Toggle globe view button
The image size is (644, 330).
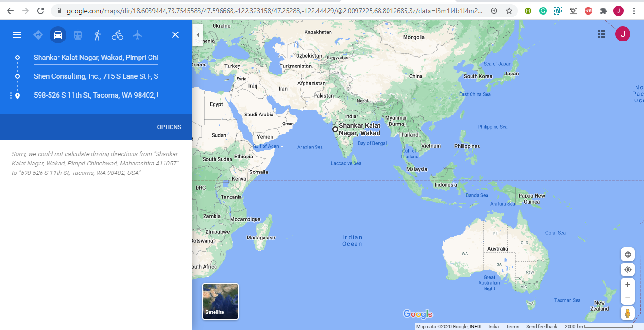point(628,255)
